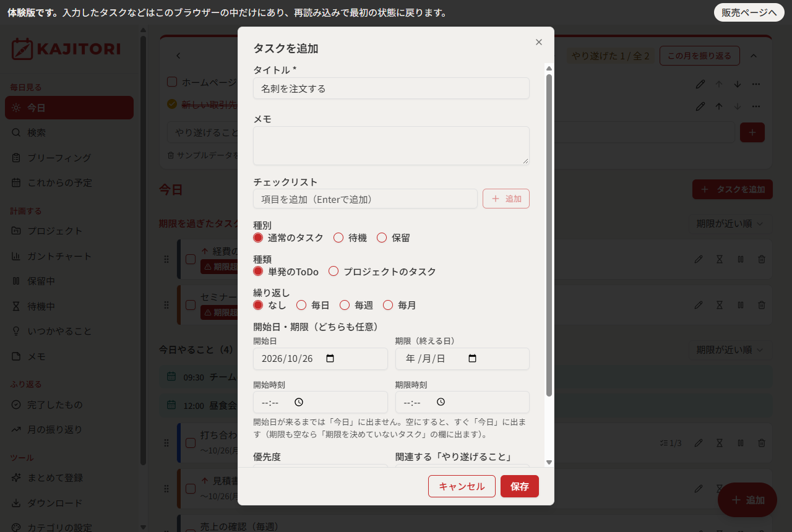Set repeat to 毎日
The width and height of the screenshot is (792, 532).
pyautogui.click(x=301, y=305)
